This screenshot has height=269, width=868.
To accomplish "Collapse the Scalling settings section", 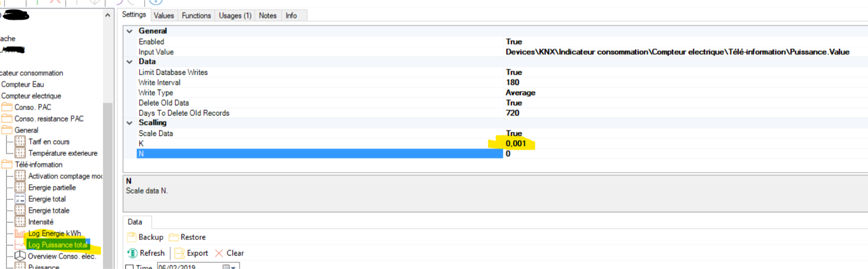I will click(129, 123).
